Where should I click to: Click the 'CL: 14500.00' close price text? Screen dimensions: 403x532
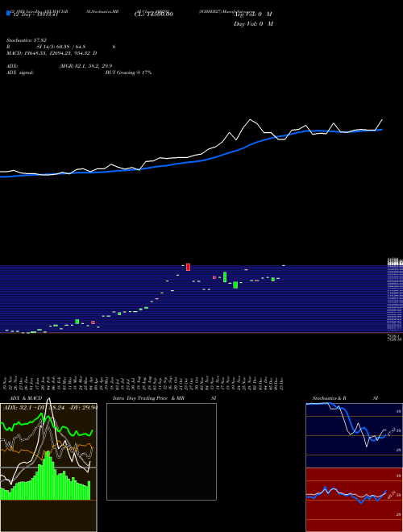tap(154, 15)
